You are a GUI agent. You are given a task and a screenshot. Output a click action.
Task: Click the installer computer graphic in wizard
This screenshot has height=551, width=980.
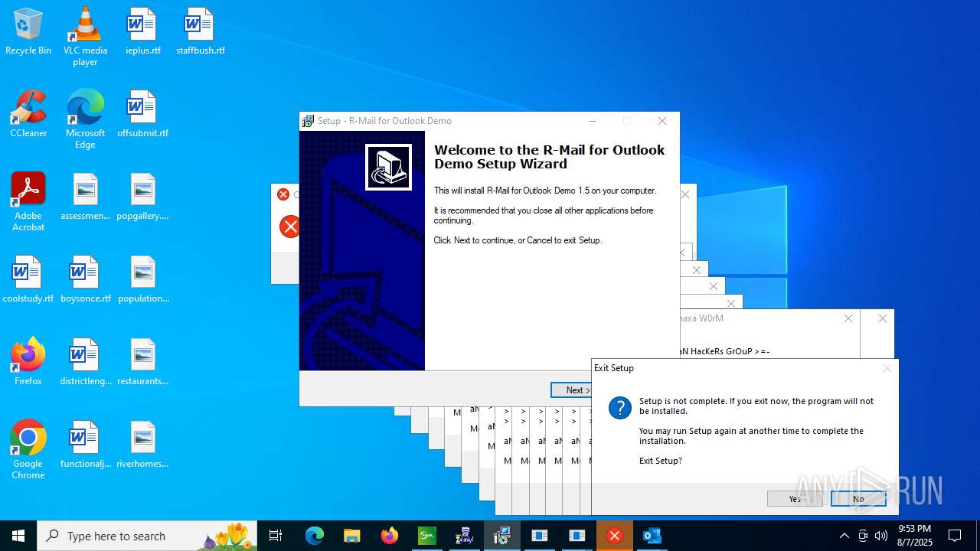click(x=389, y=167)
